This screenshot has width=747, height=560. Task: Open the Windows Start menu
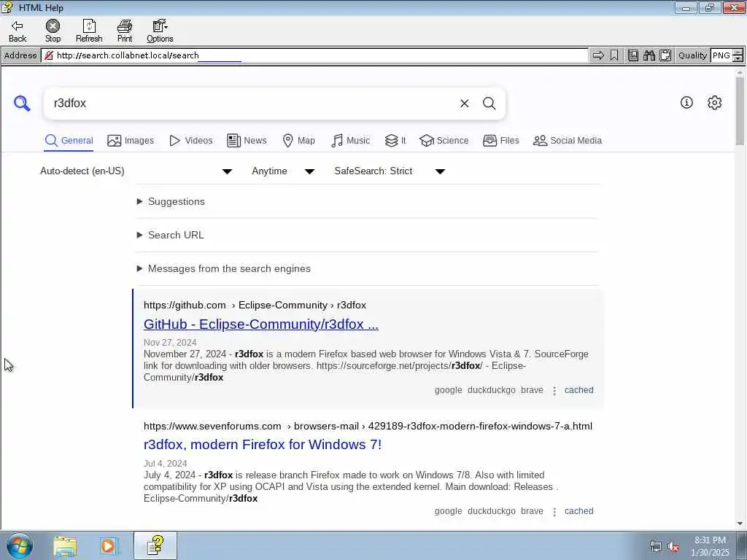tap(20, 545)
